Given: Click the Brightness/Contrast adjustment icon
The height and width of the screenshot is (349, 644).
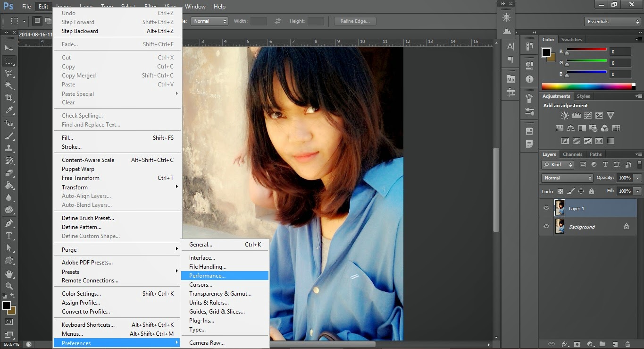Looking at the screenshot, I should pyautogui.click(x=565, y=116).
